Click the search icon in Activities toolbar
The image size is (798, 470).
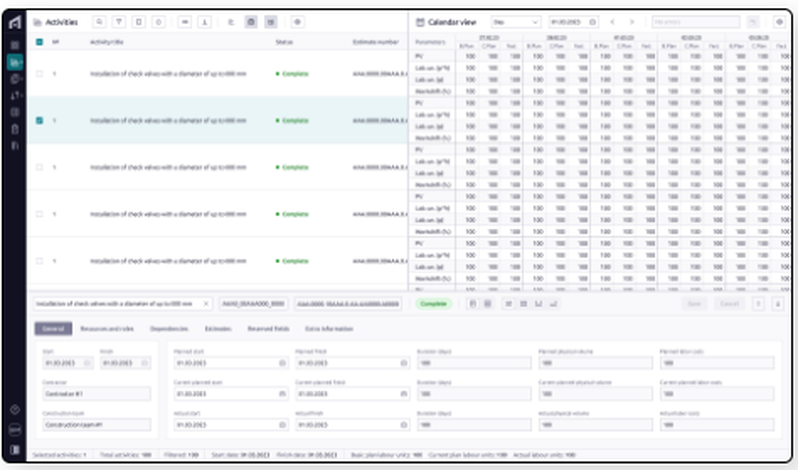point(98,21)
